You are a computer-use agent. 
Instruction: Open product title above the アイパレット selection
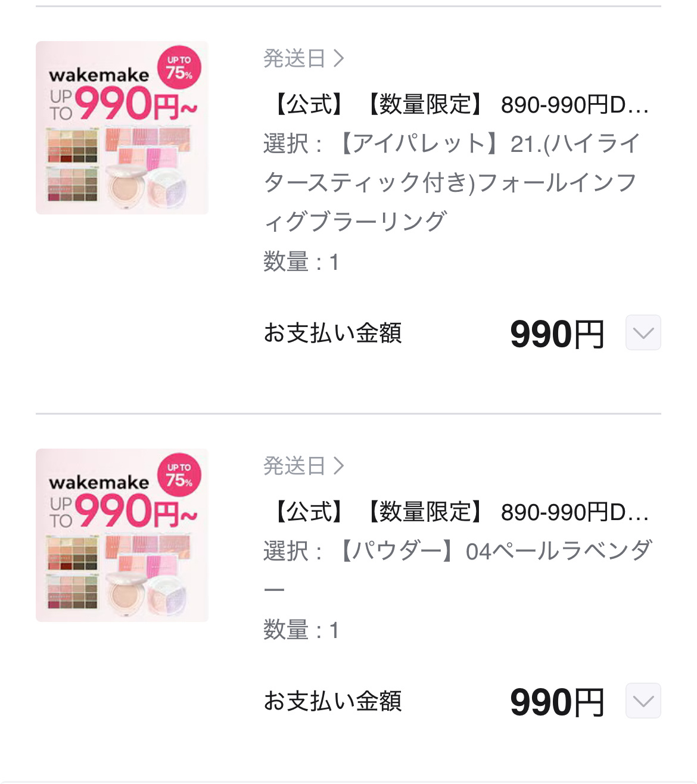point(459,105)
